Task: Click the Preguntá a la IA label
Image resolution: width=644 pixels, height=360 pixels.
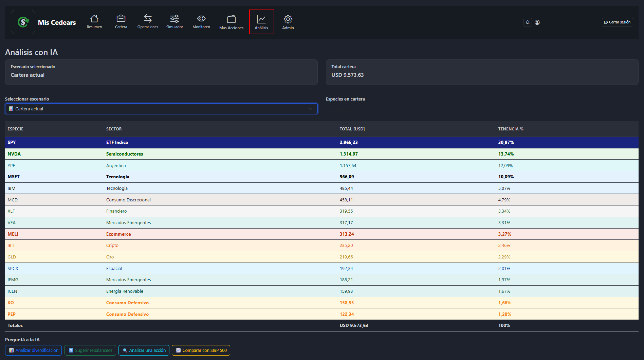Action: (22, 340)
